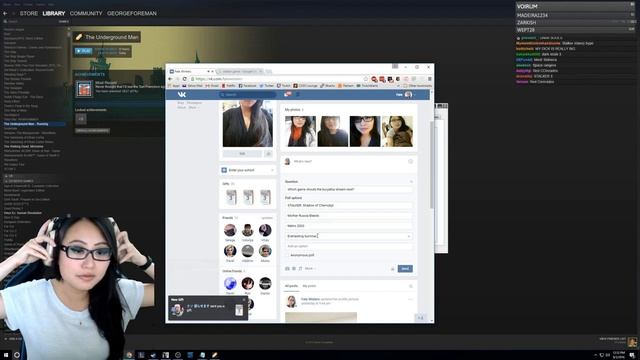This screenshot has width=640, height=360.
Task: Click Steam icon on Windows taskbar
Action: click(x=153, y=355)
